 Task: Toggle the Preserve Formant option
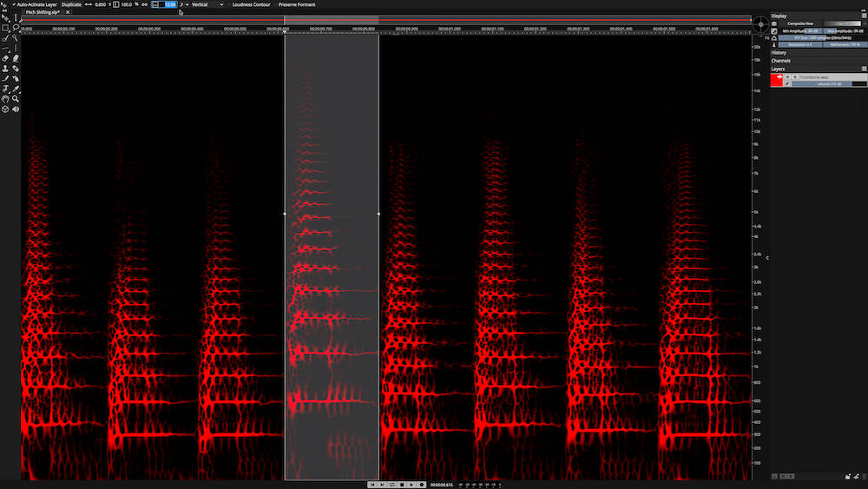click(x=297, y=4)
